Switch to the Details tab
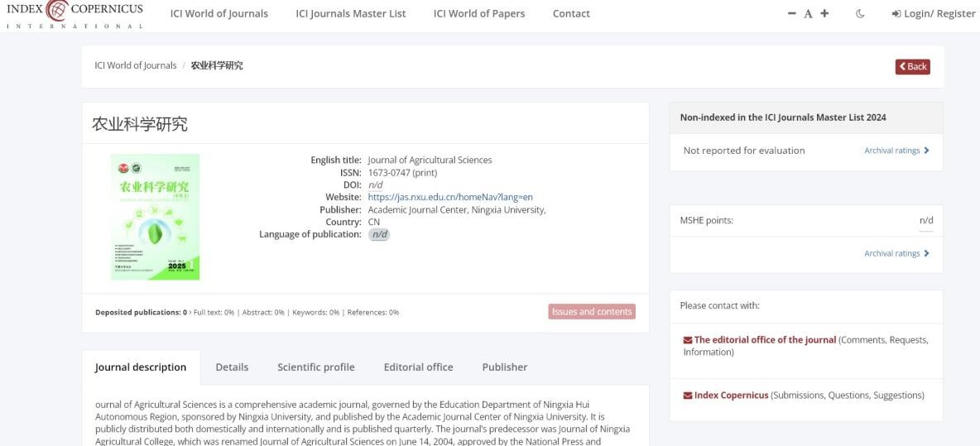 232,367
